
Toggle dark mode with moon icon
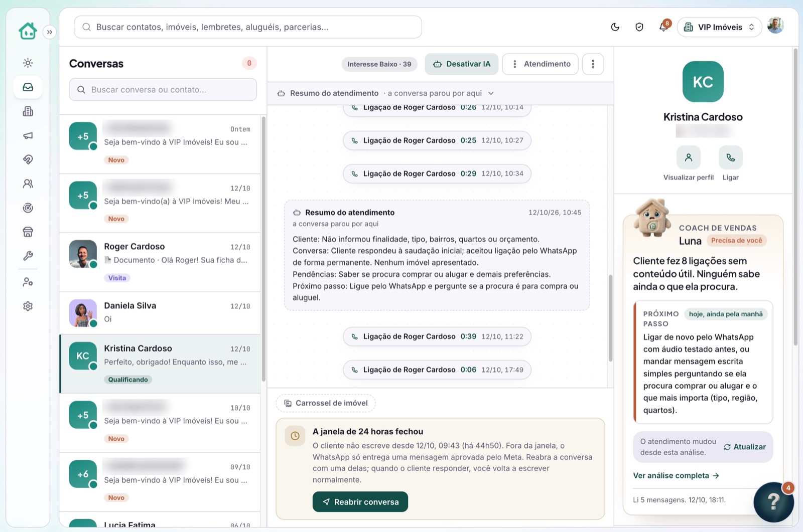pos(615,27)
